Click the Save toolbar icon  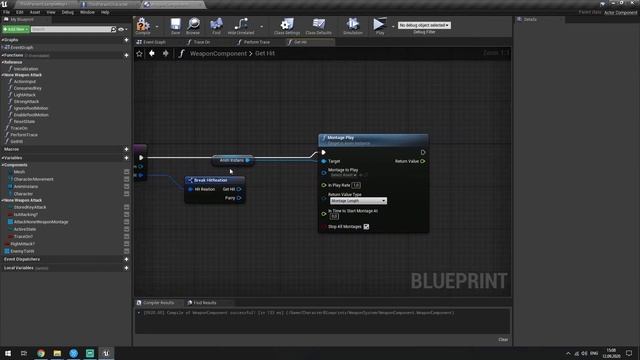click(x=176, y=25)
